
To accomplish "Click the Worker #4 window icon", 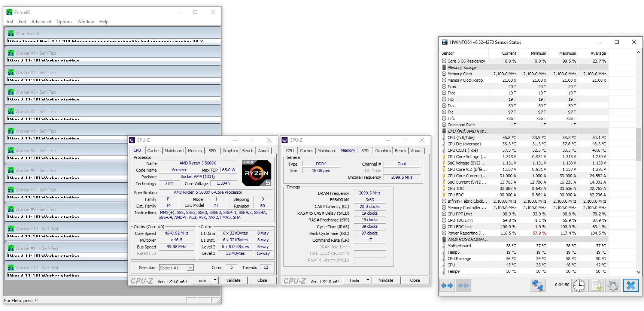I will pyautogui.click(x=11, y=111).
